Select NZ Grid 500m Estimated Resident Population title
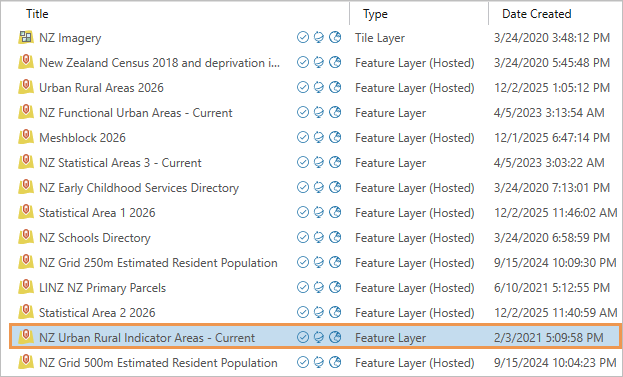The height and width of the screenshot is (377, 623). 158,363
